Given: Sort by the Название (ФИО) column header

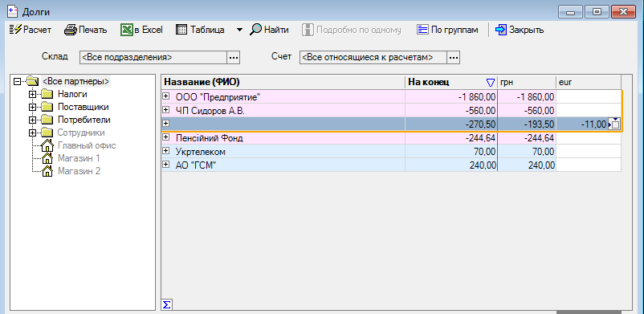Looking at the screenshot, I should pos(283,82).
